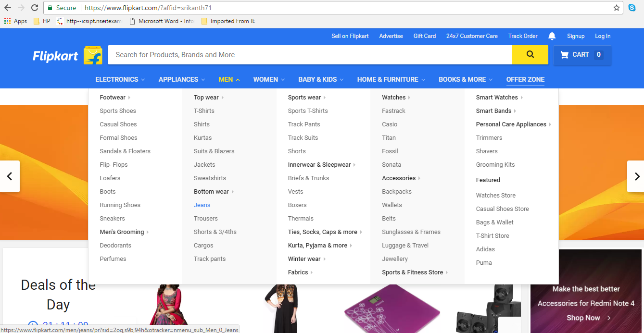The width and height of the screenshot is (644, 333).
Task: Expand the Appliances menu
Action: (x=182, y=79)
